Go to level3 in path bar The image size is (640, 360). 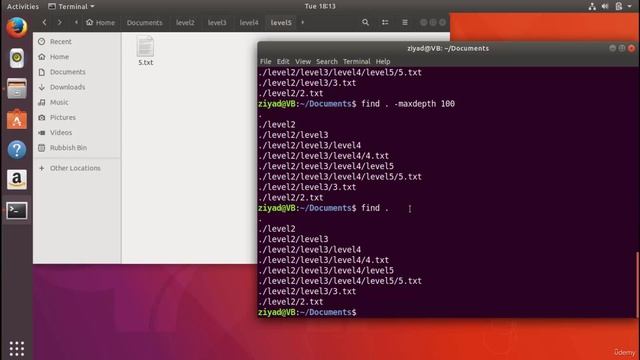click(217, 22)
